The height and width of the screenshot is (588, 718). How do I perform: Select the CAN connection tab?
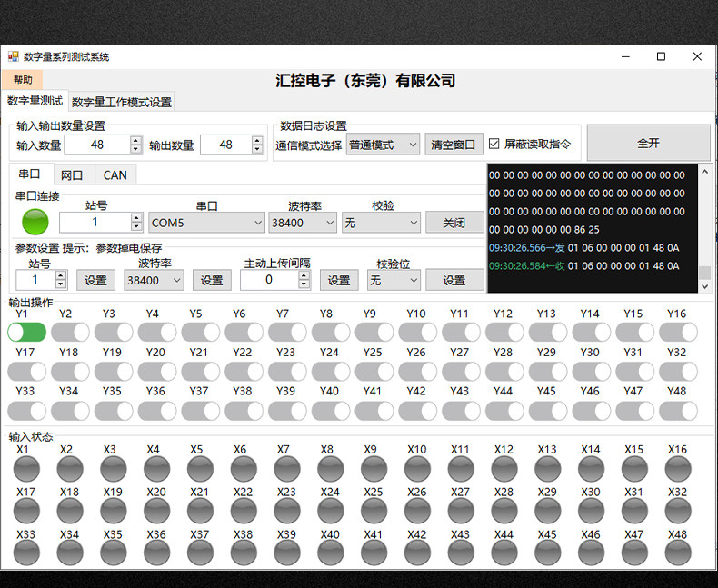[x=115, y=175]
